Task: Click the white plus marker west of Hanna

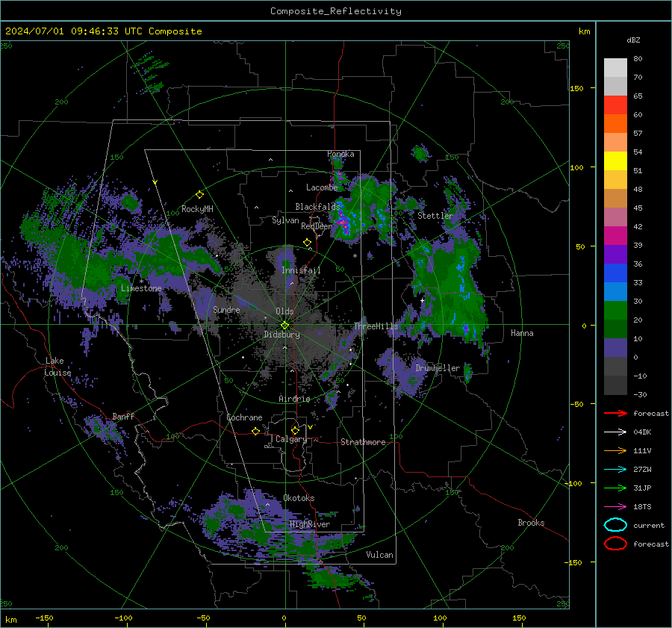Action: pyautogui.click(x=422, y=300)
